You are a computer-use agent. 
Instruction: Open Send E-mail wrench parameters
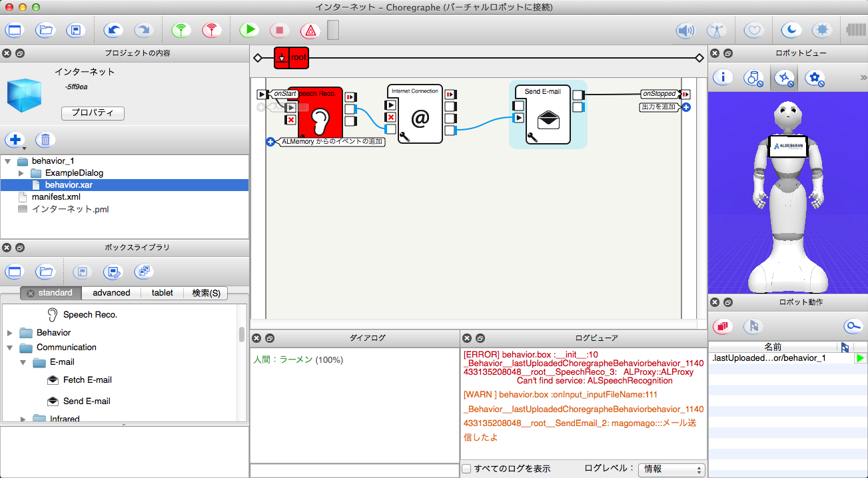tap(532, 137)
